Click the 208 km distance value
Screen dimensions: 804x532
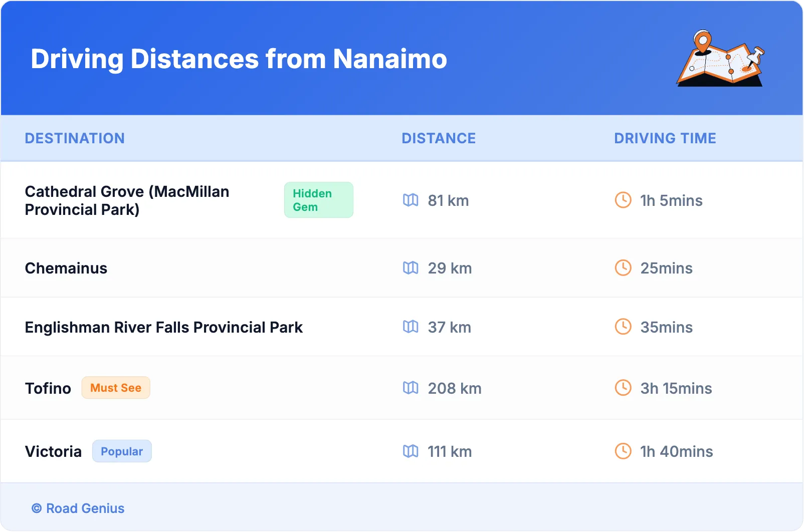455,388
